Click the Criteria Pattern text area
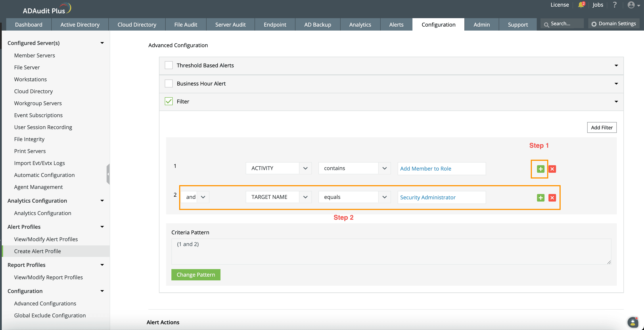The image size is (644, 330). pyautogui.click(x=391, y=251)
